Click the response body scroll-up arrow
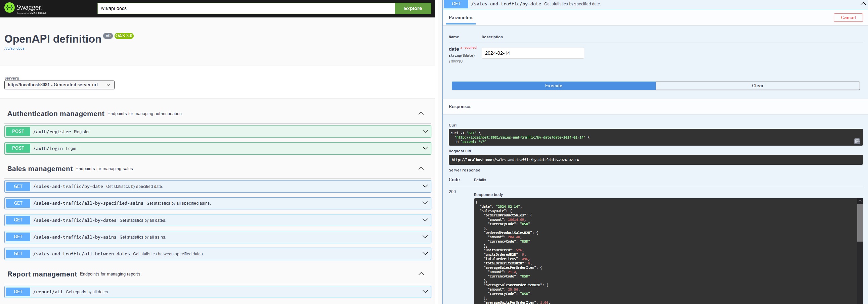 pos(860,201)
